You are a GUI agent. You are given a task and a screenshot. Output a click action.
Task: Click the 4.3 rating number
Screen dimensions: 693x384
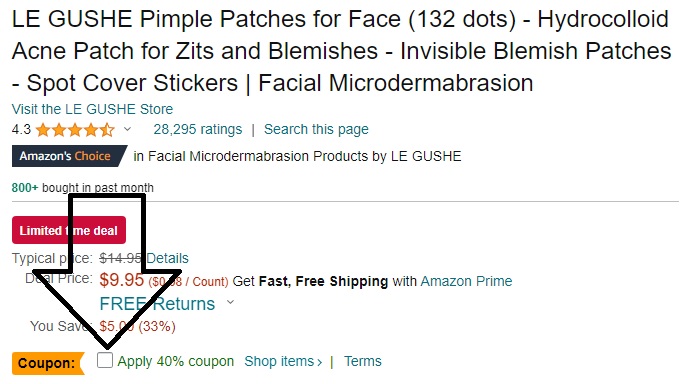pos(21,129)
